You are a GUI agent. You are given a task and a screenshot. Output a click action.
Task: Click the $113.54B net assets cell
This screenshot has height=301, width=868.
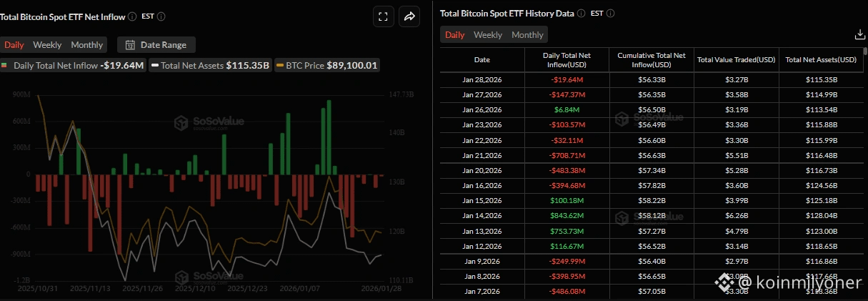[x=822, y=109]
